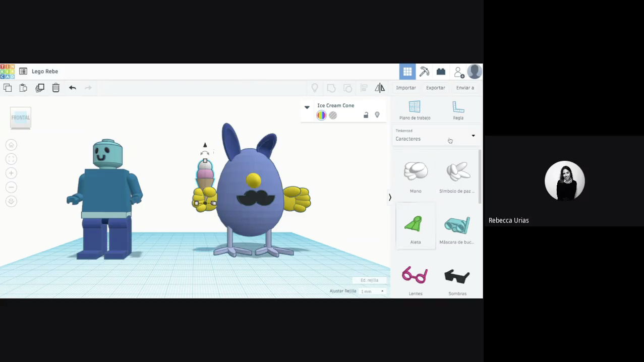Click the shapes panel scrollbar

pos(480,176)
